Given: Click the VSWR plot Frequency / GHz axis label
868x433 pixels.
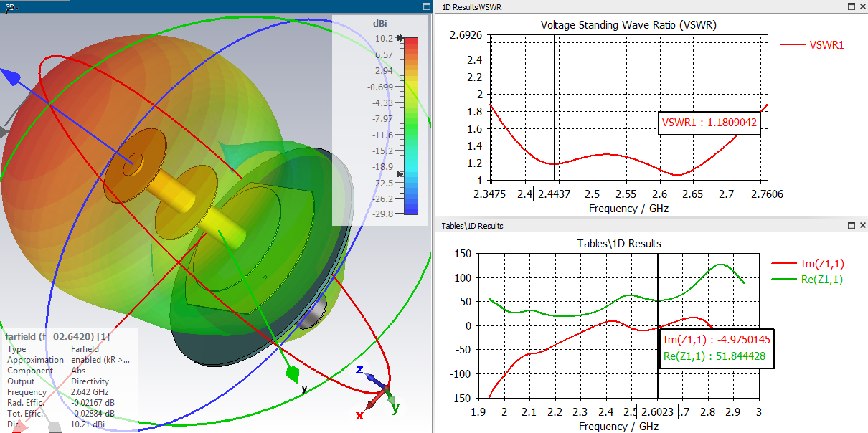Looking at the screenshot, I should point(628,208).
